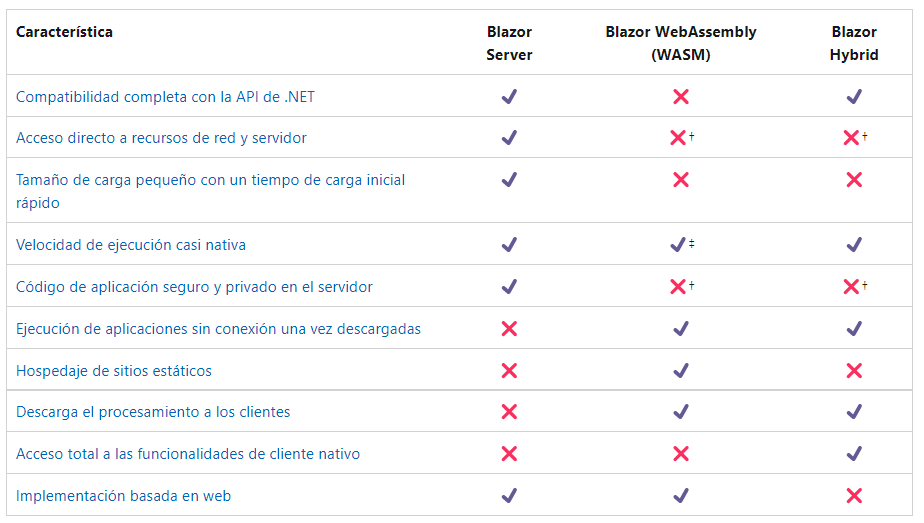
Task: Click Blazor Server red X in 'Ejecución de aplicaciones sin conexión' row
Action: tap(509, 329)
